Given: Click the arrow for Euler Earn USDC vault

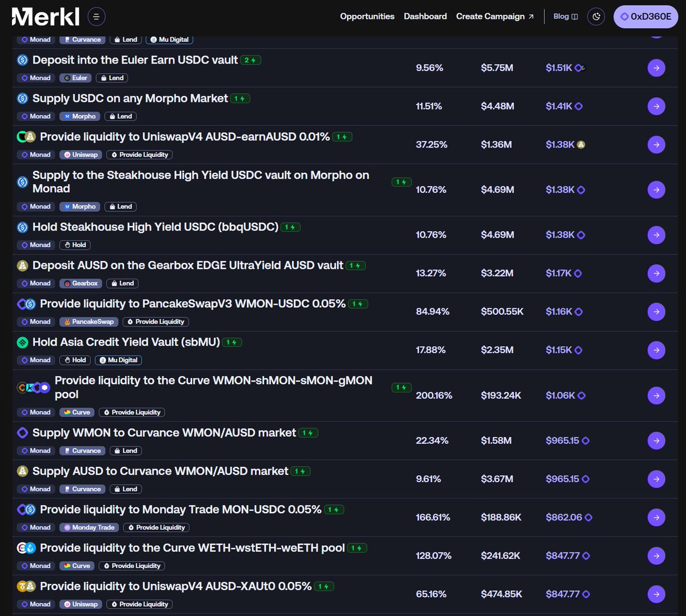Looking at the screenshot, I should (656, 68).
